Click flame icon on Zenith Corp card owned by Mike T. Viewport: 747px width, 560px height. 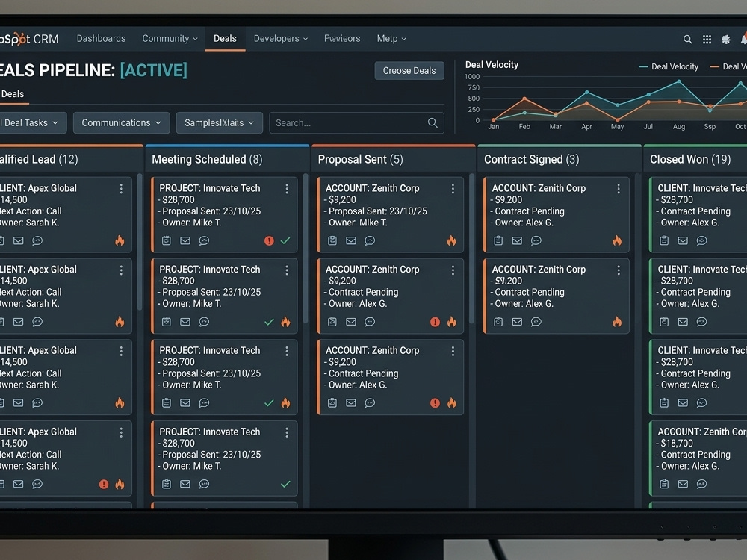(452, 240)
